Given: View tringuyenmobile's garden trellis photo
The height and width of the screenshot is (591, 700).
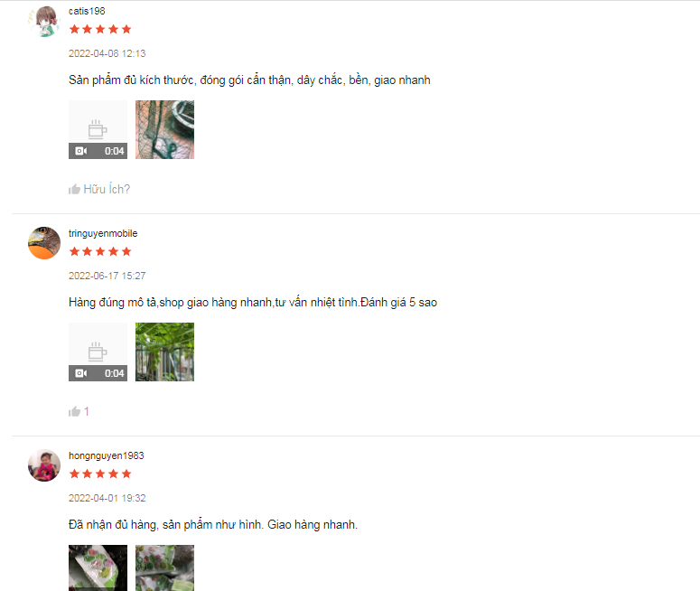Looking at the screenshot, I should pos(164,352).
